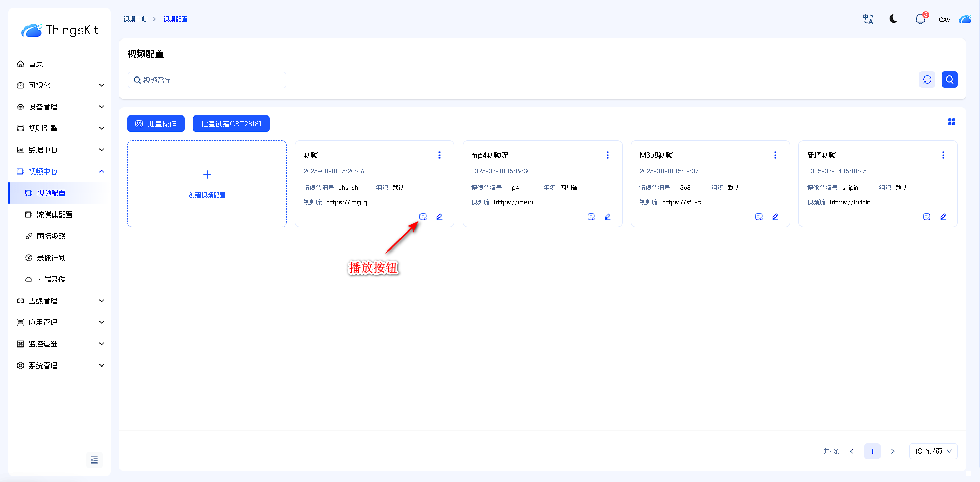The image size is (980, 482).
Task: Click 创建视频配置 add card
Action: click(x=207, y=184)
